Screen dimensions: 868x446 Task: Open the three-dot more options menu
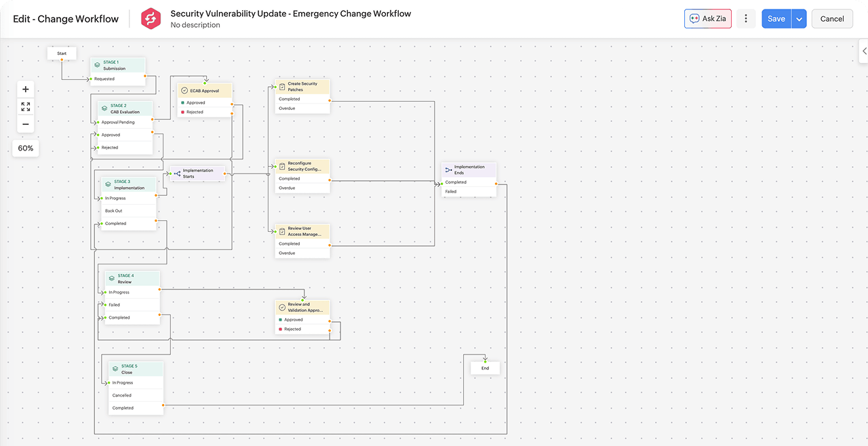[x=746, y=19]
